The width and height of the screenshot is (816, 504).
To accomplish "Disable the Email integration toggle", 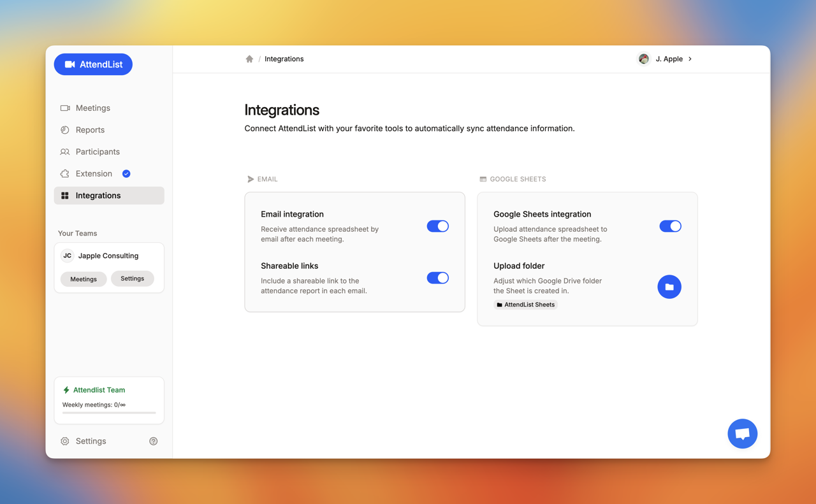I will point(437,226).
